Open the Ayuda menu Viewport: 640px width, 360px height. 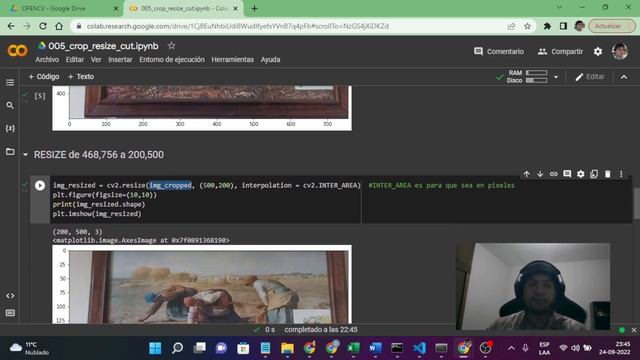[270, 60]
